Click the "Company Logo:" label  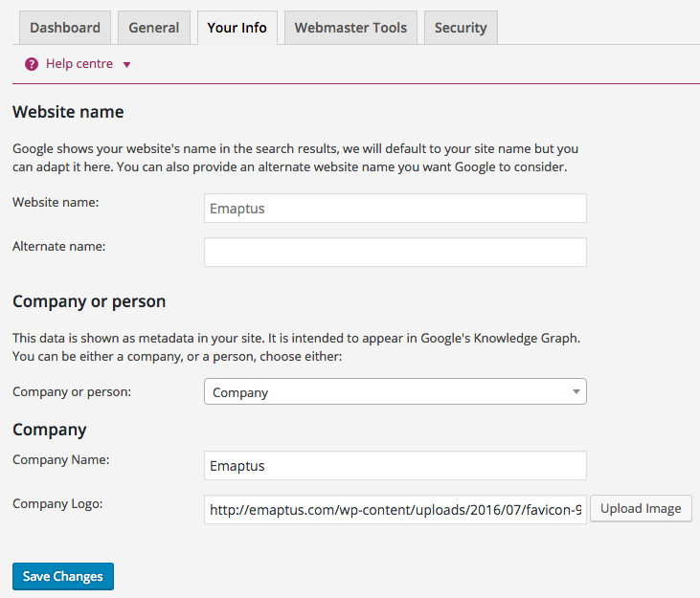[x=57, y=503]
